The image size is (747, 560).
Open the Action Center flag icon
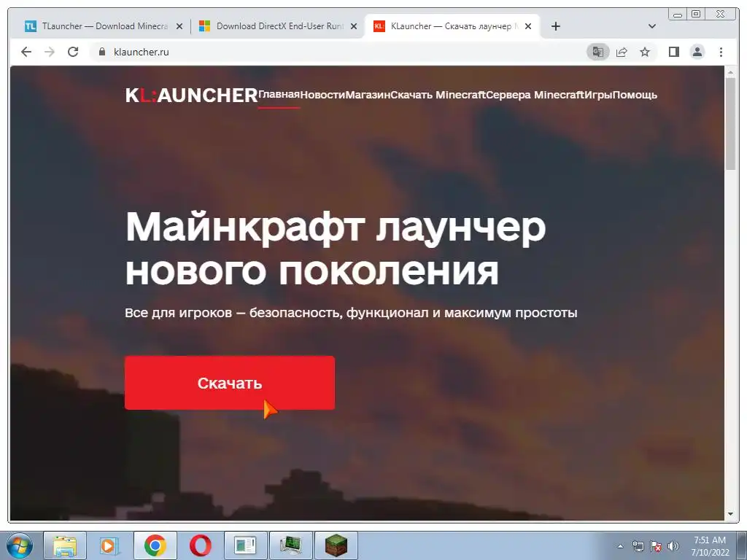[x=656, y=546]
